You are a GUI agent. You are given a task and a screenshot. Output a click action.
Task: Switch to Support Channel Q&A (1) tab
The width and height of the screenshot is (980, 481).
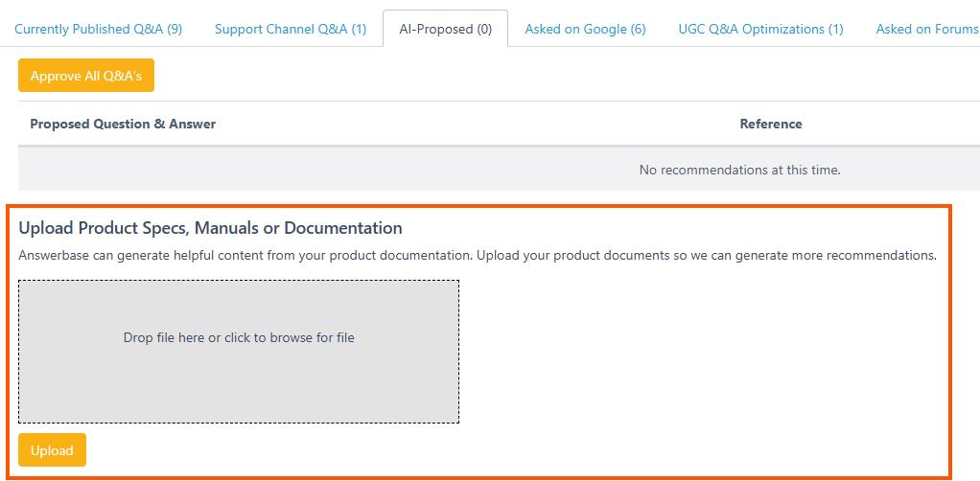(291, 29)
